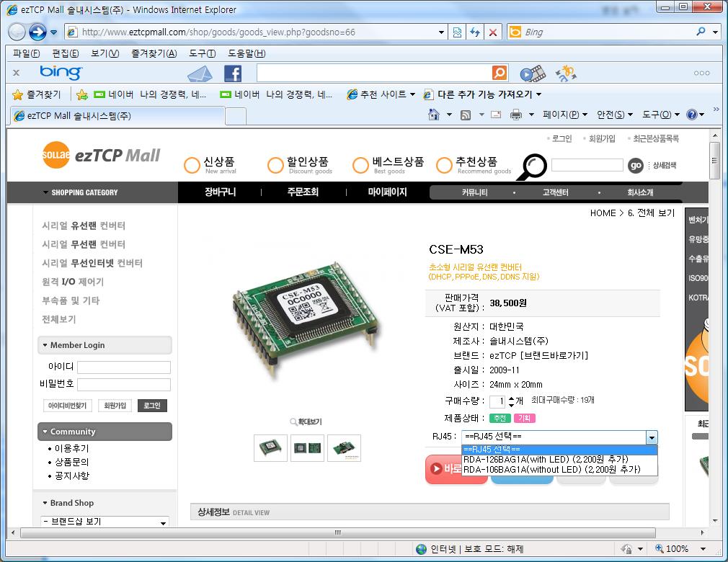Viewport: 728px width, 562px height.
Task: Click the 최근본상품목록 link
Action: (x=656, y=138)
